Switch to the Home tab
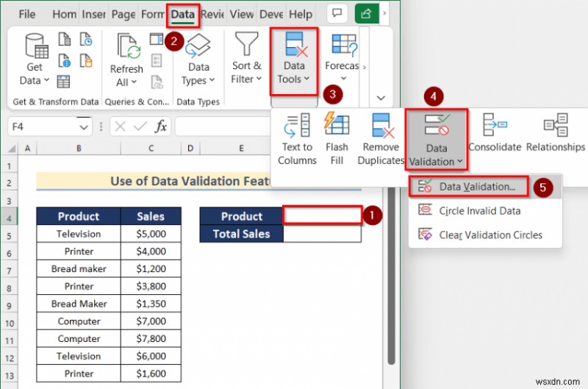 (64, 15)
